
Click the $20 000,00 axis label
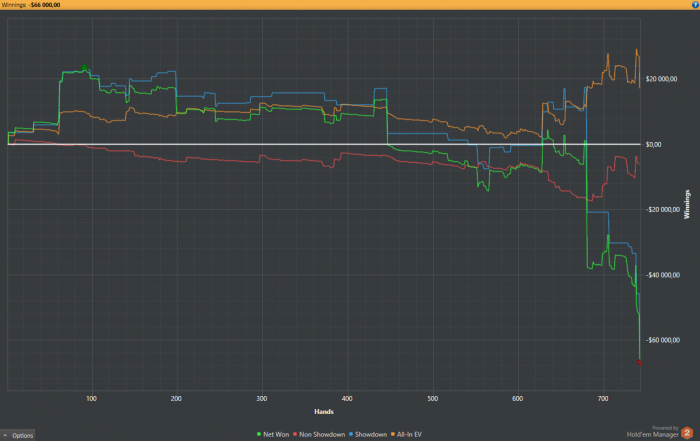click(661, 79)
